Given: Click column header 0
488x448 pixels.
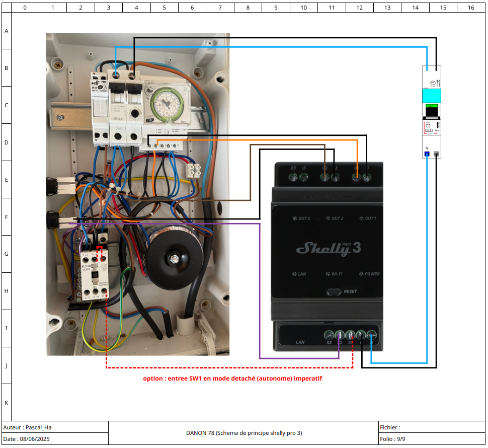Looking at the screenshot, I should click(25, 8).
